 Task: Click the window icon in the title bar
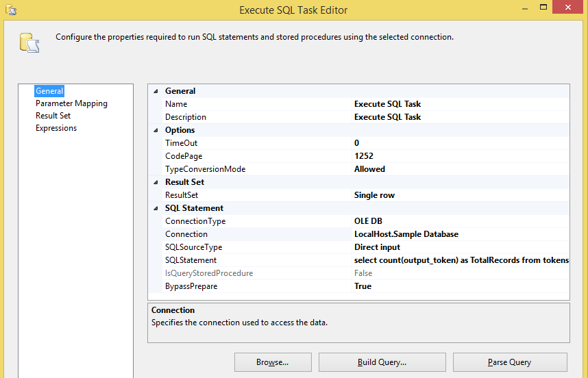(10, 10)
